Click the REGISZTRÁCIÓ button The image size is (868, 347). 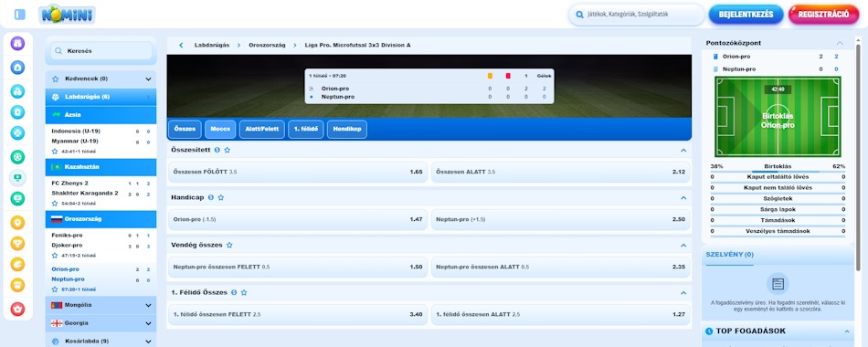coord(823,15)
